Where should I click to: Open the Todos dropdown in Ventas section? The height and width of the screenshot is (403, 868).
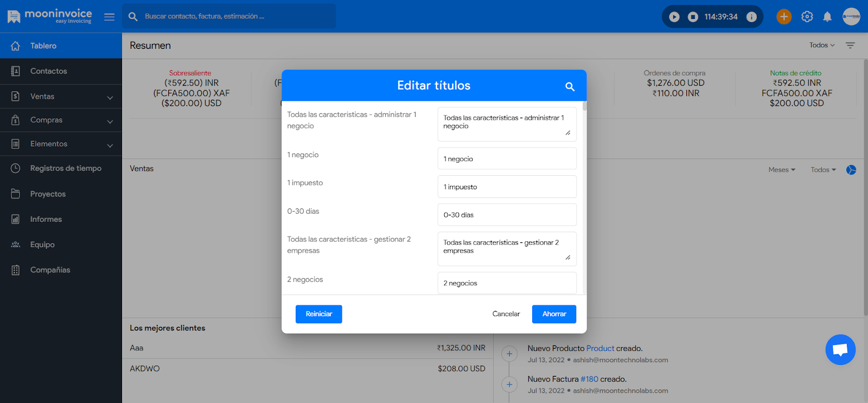823,170
